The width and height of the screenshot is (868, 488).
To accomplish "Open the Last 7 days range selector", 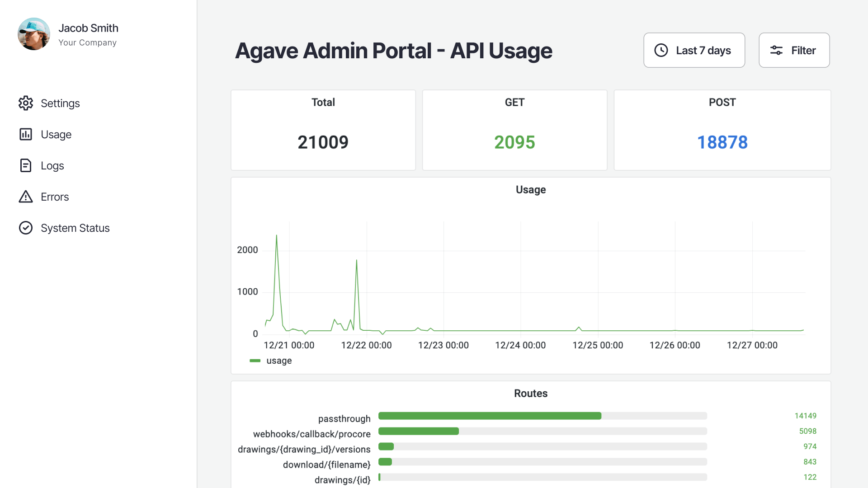I will [x=694, y=50].
